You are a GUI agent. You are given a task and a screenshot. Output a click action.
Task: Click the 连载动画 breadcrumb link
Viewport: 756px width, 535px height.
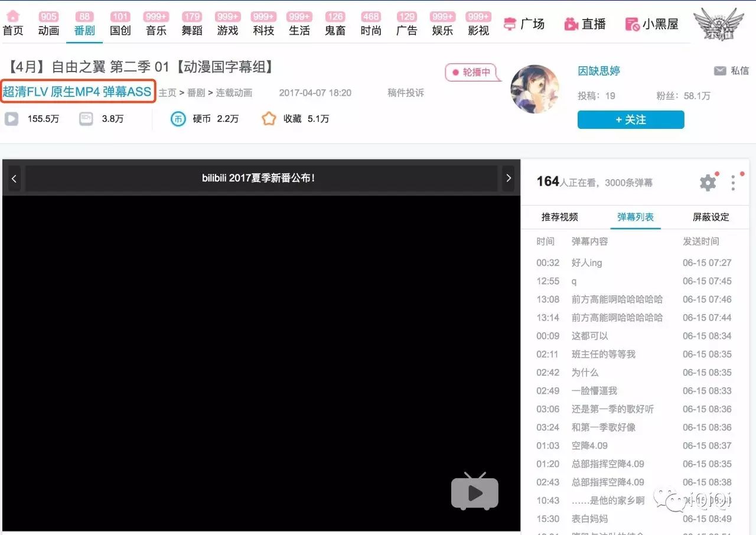click(x=234, y=93)
